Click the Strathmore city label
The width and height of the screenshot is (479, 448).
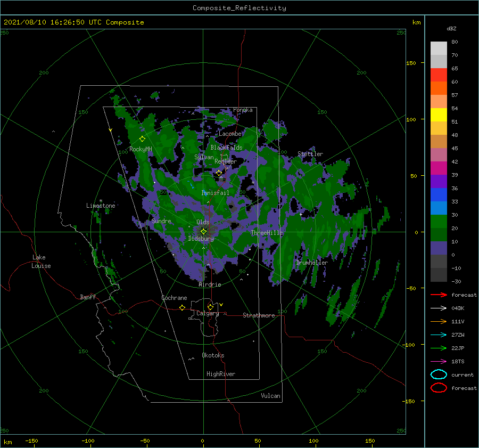pos(259,315)
